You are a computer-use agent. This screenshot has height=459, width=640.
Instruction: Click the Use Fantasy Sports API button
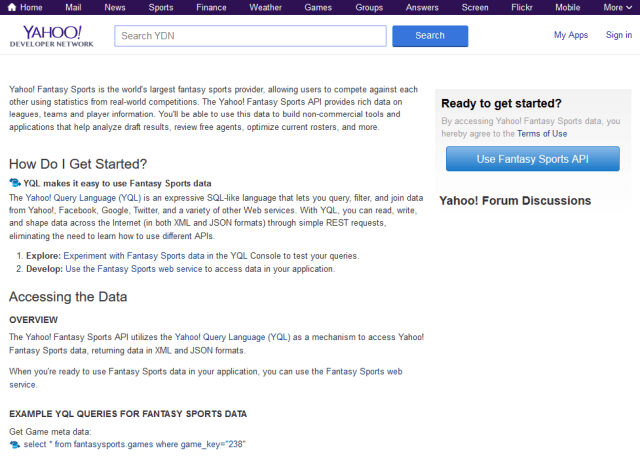533,159
